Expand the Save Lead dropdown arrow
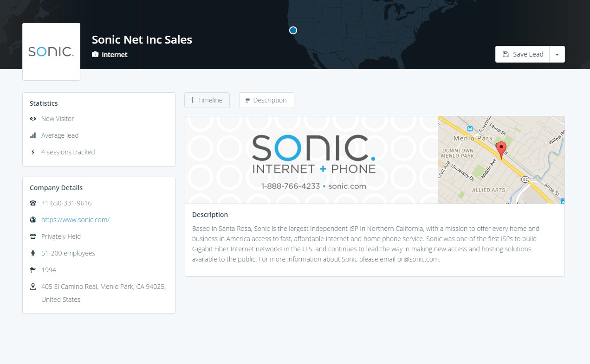 [x=557, y=54]
